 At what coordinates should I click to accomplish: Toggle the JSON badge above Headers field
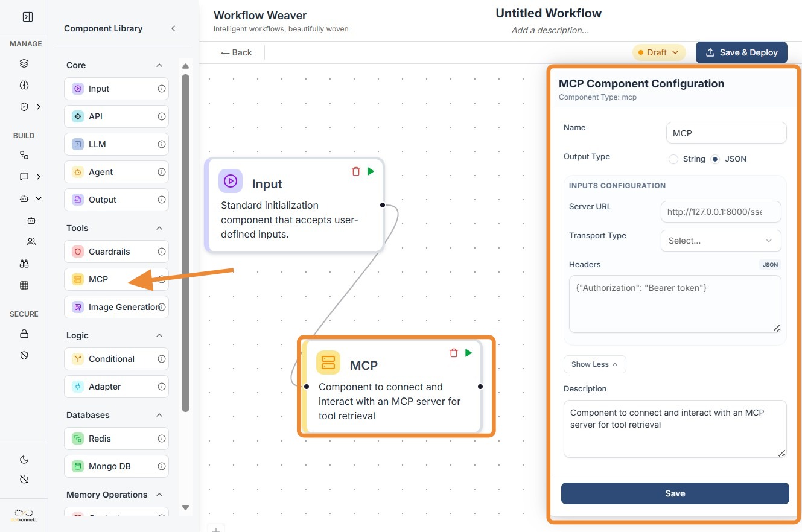[x=770, y=264]
